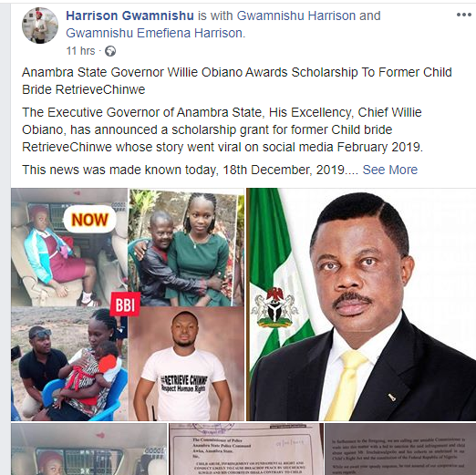Click the 11 hrs post timestamp
Image resolution: width=476 pixels, height=475 pixels.
point(80,51)
